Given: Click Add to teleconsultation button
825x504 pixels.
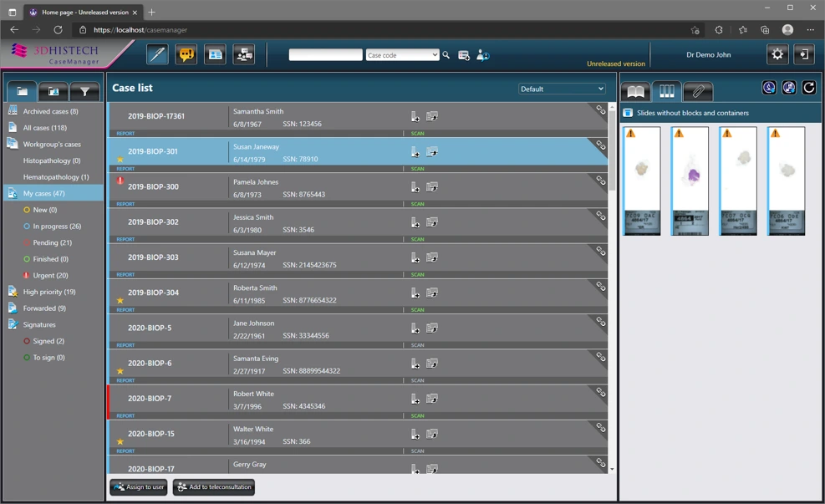Looking at the screenshot, I should pyautogui.click(x=214, y=487).
